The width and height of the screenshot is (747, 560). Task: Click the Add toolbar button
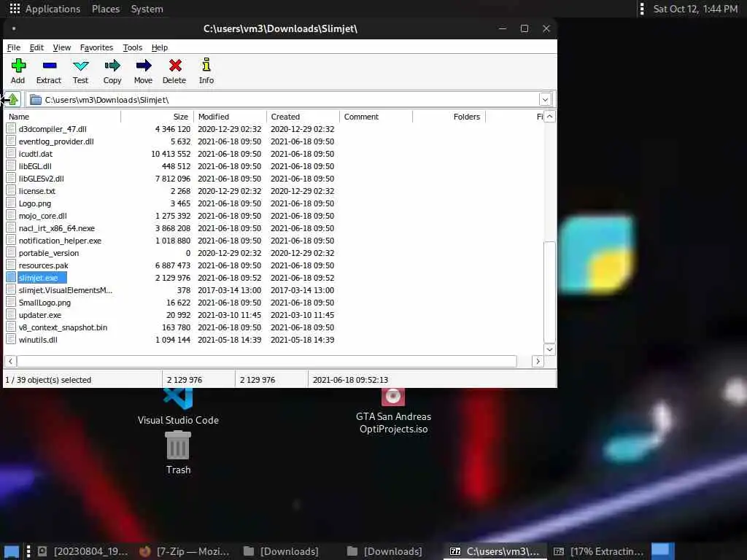coord(18,71)
